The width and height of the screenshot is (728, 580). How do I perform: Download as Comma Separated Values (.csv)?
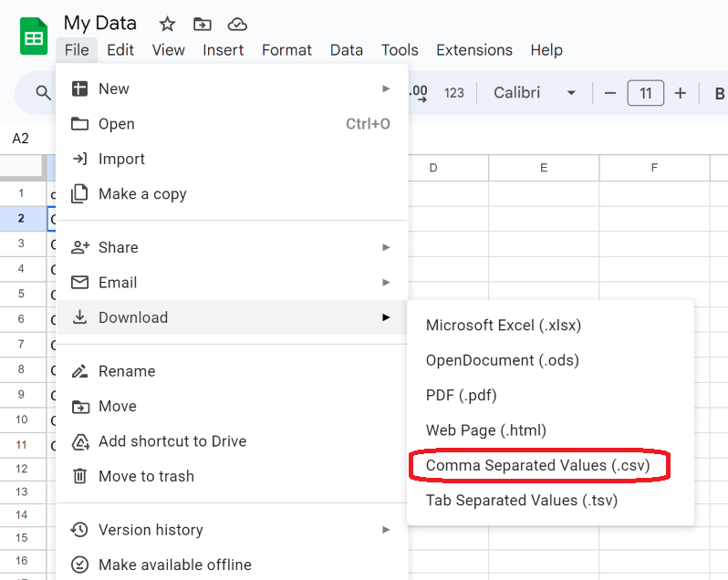tap(550, 465)
